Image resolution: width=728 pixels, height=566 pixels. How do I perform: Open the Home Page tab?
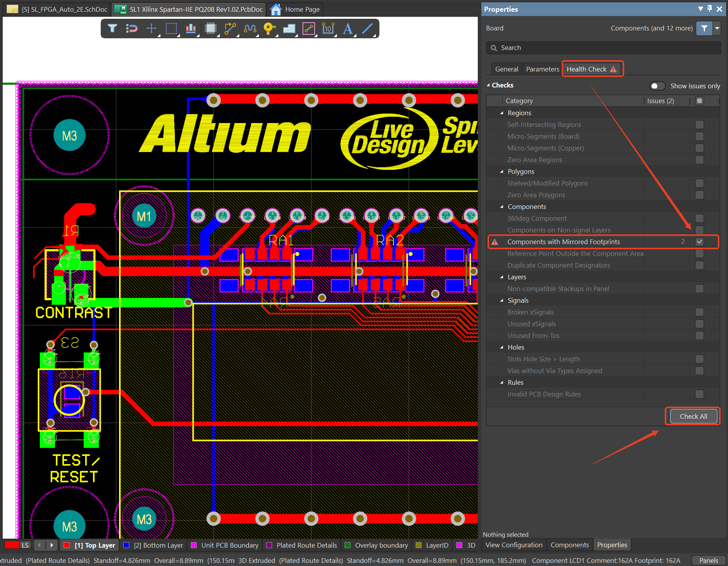tap(295, 9)
